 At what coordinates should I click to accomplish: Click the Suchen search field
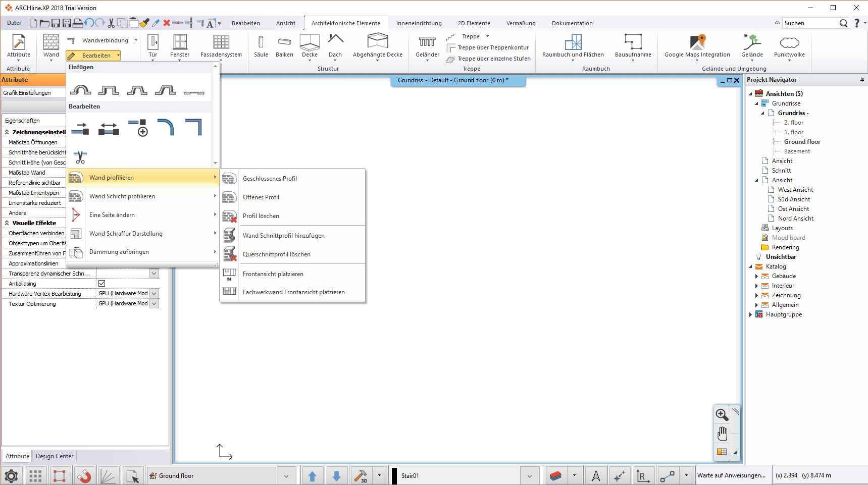(x=810, y=23)
